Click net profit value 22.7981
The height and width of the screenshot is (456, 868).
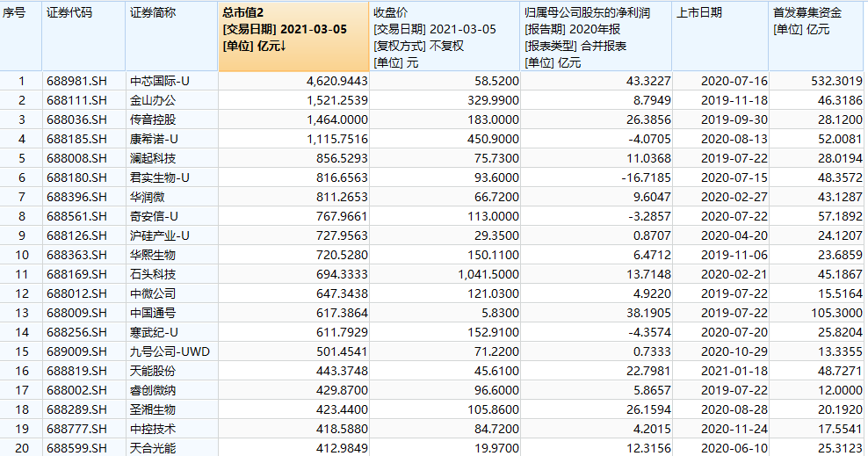click(648, 372)
